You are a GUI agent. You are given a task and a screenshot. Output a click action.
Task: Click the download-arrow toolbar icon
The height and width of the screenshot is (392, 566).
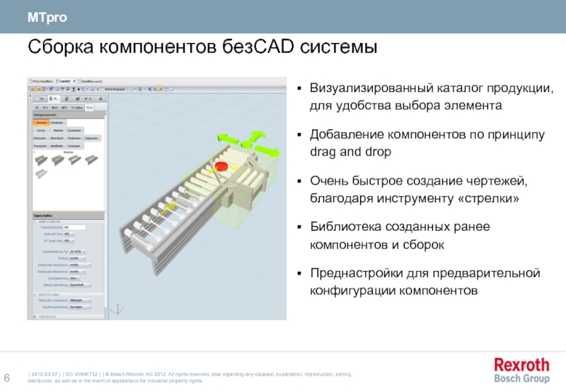click(74, 89)
